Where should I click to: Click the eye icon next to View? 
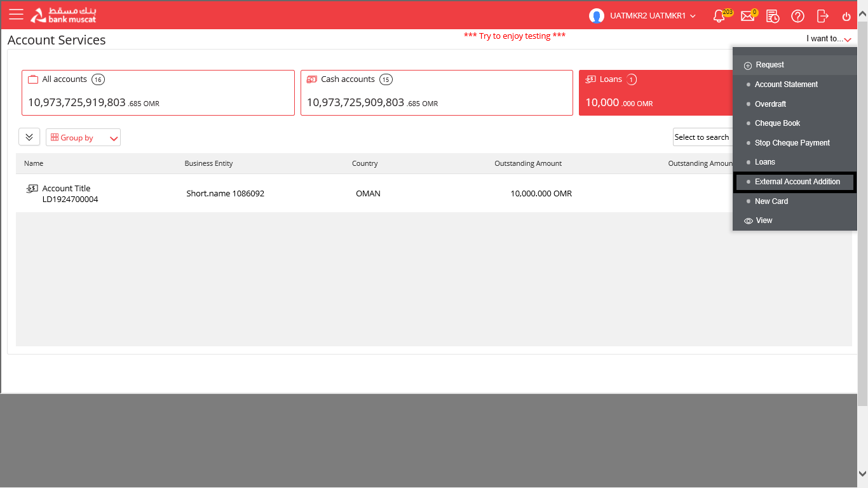point(748,221)
